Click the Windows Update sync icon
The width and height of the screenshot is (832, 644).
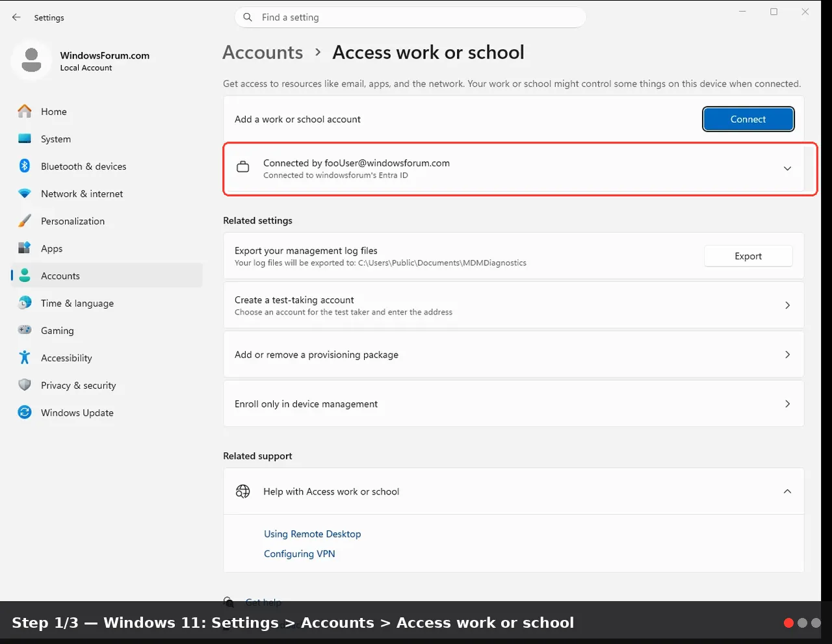(25, 412)
